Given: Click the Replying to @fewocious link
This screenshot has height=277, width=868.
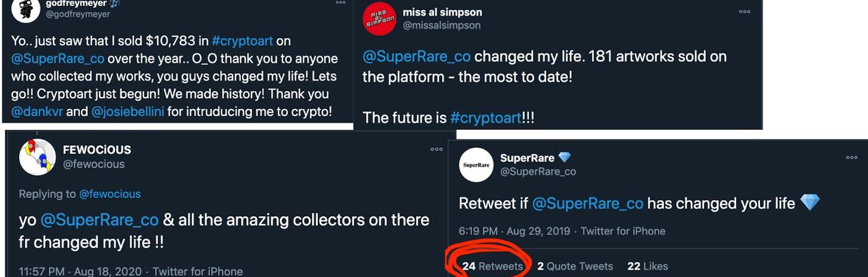Looking at the screenshot, I should click(110, 194).
